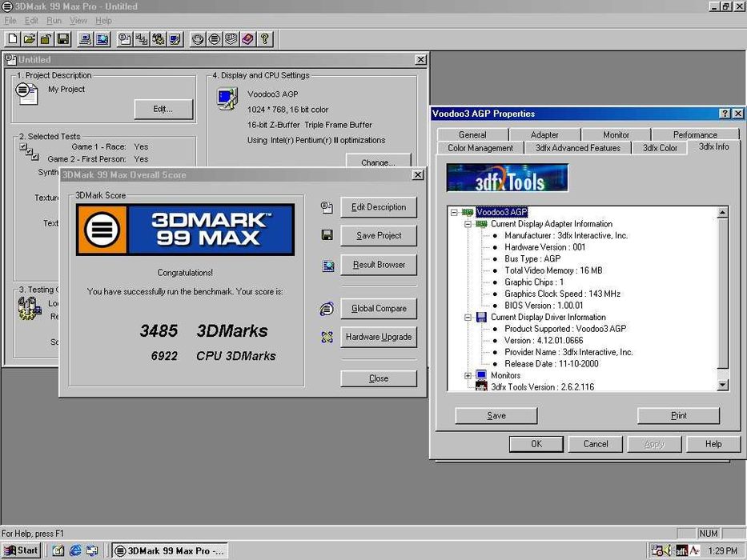
Task: Collapse the Voodoo3 AGP root node
Action: [x=454, y=212]
